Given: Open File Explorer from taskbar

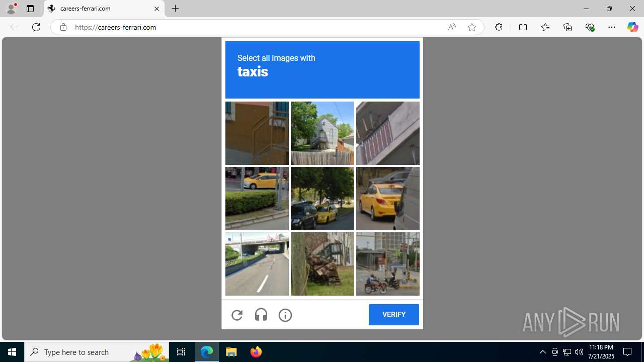Looking at the screenshot, I should (x=231, y=352).
